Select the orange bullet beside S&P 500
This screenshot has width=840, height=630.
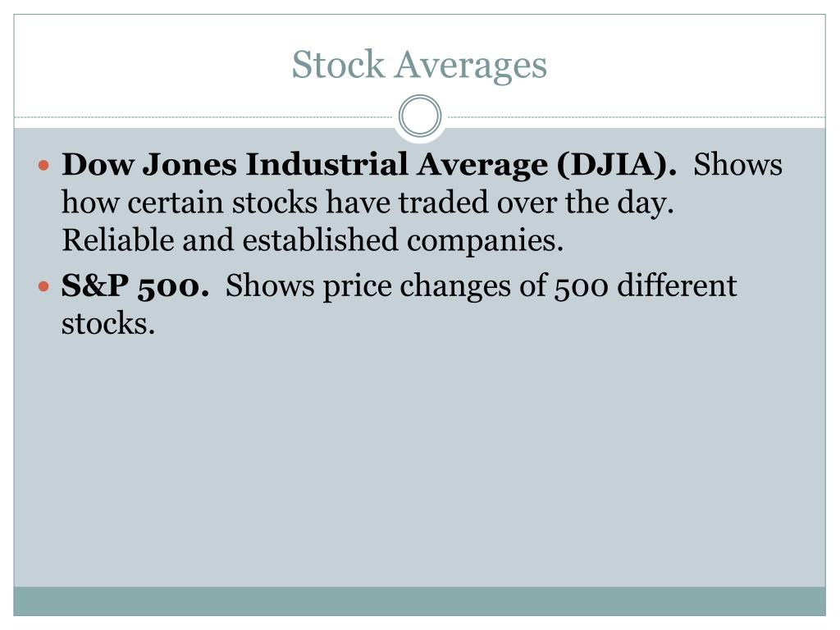(44, 286)
